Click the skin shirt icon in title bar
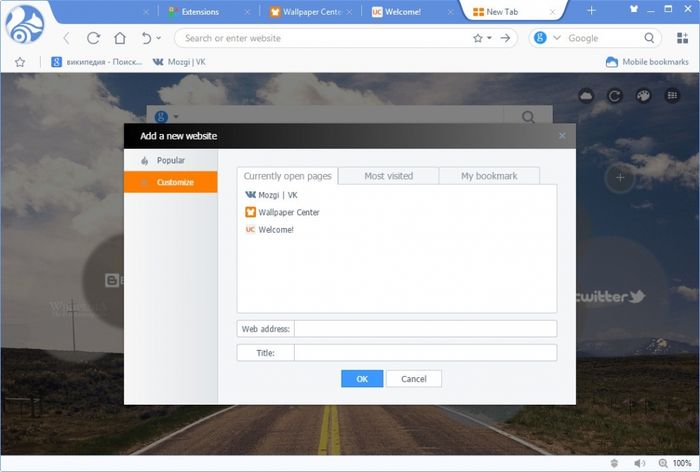700x472 pixels. [633, 9]
